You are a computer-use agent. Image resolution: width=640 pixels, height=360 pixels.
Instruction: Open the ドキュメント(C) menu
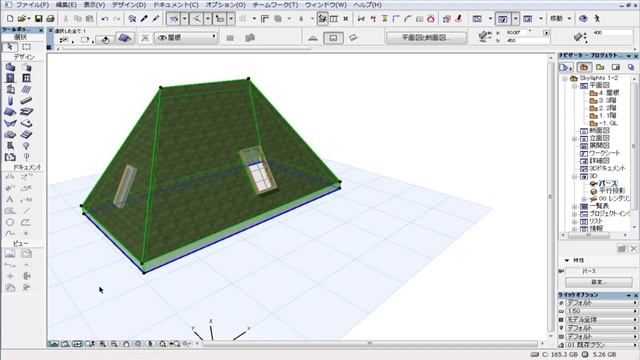click(x=176, y=5)
